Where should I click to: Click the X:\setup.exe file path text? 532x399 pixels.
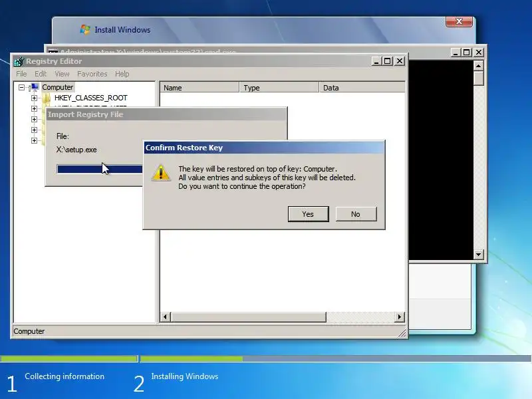[76, 150]
